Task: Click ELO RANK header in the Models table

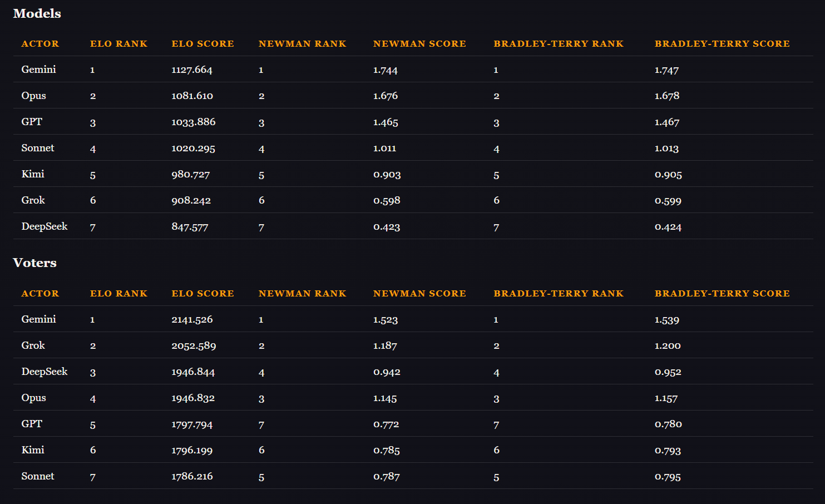Action: (x=118, y=43)
